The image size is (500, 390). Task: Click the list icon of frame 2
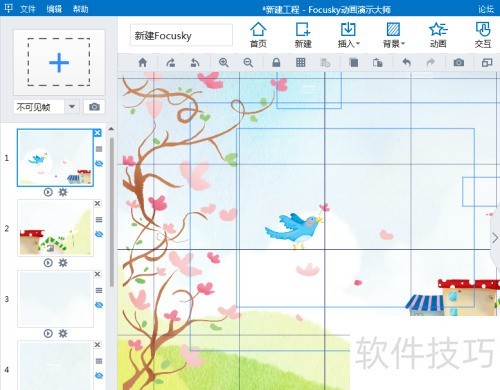point(99,220)
